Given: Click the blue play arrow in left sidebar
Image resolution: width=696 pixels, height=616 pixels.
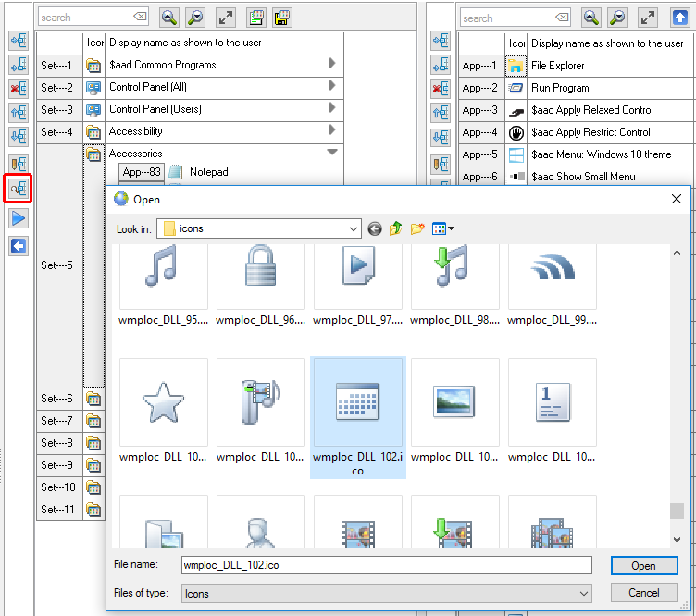Looking at the screenshot, I should [18, 218].
